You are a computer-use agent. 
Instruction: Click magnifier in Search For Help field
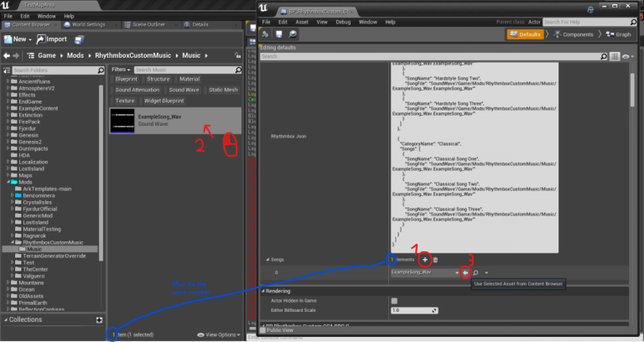[x=633, y=22]
